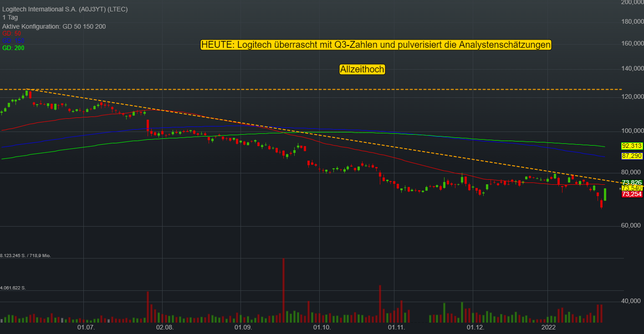Click the 160,000 price axis label
Viewport: 644px width, 334px height.
[632, 43]
